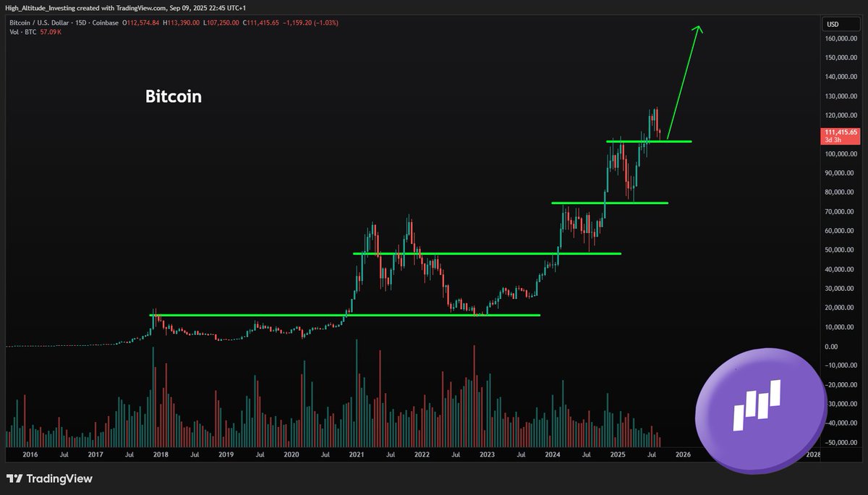
Task: Click the 150,000.00 price axis label
Action: coord(841,58)
